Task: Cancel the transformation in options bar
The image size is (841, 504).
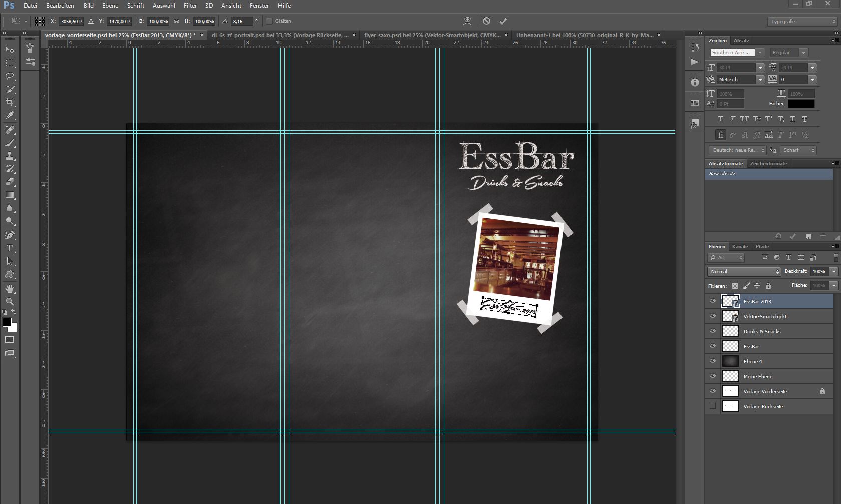Action: (x=486, y=21)
